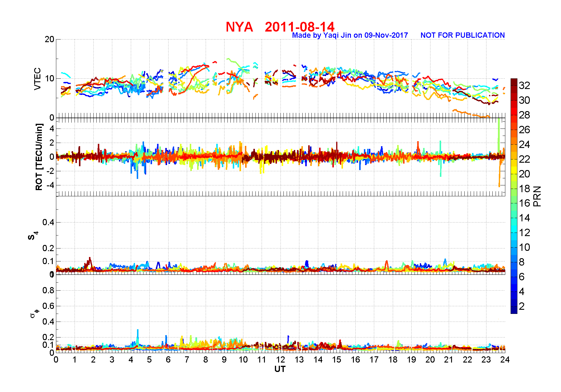
Task: Click ROT axis tick label '-4'
Action: pos(50,185)
